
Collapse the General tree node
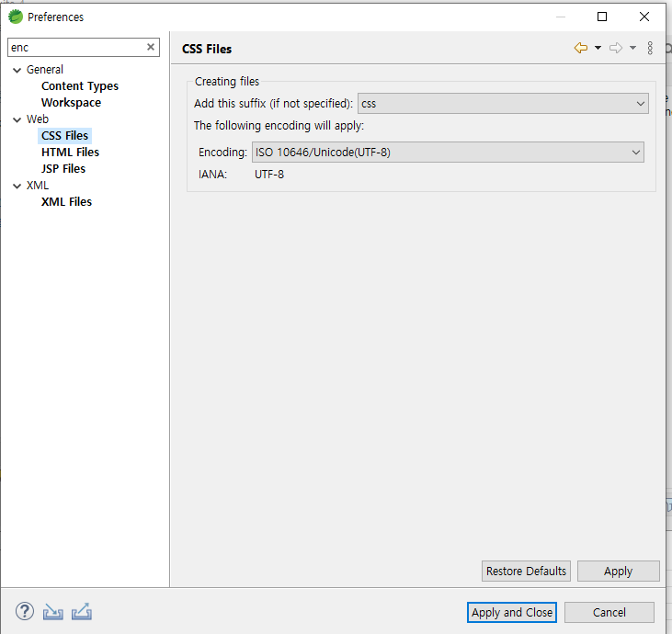coord(17,70)
